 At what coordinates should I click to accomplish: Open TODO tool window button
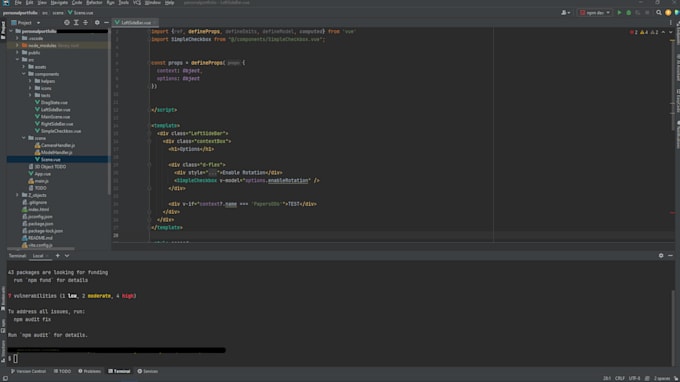click(62, 372)
